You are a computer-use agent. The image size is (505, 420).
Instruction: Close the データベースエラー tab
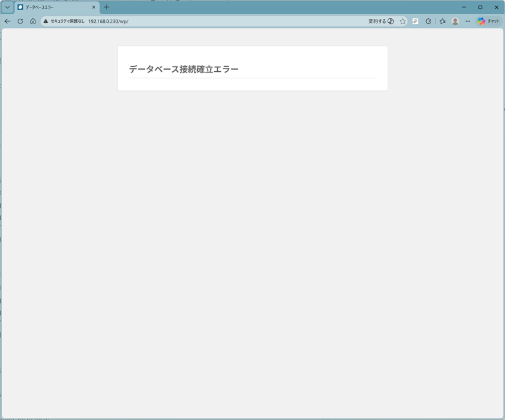coord(94,7)
